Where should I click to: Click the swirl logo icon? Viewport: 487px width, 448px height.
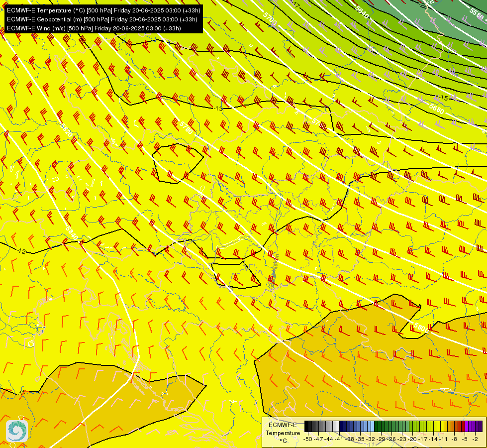17,431
